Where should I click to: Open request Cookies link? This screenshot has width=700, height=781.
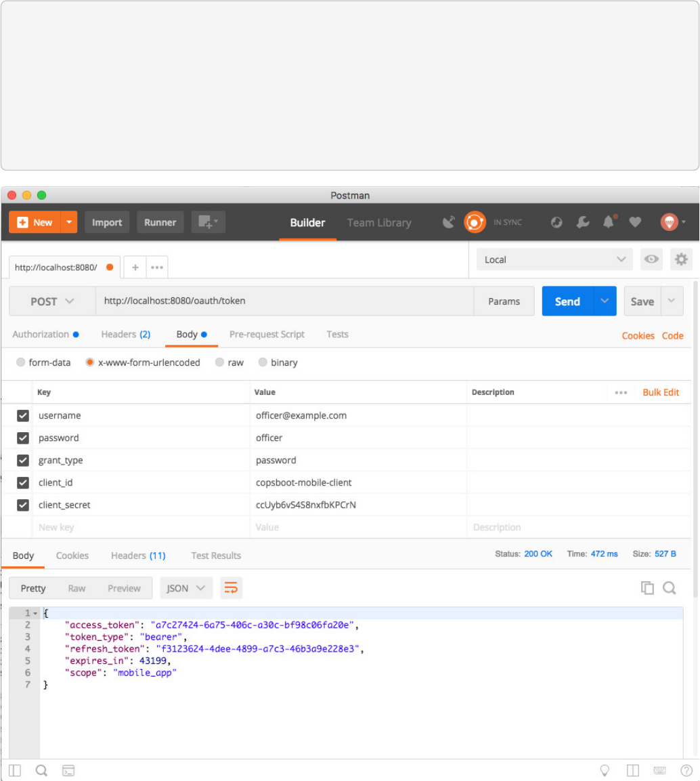[638, 336]
